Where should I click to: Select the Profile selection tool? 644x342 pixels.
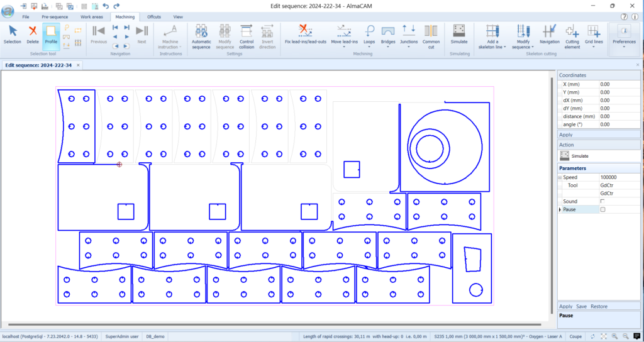(51, 33)
